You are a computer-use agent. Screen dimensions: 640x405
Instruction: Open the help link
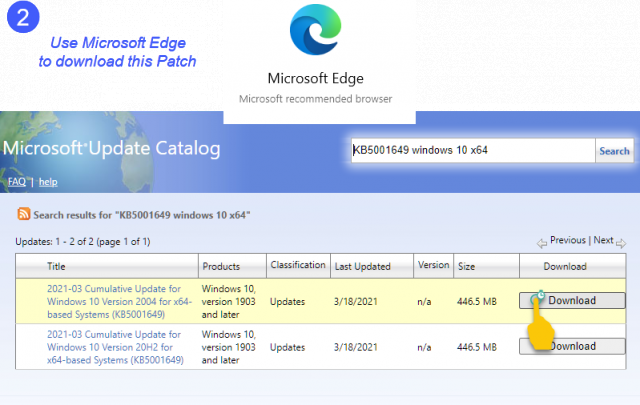pyautogui.click(x=48, y=182)
